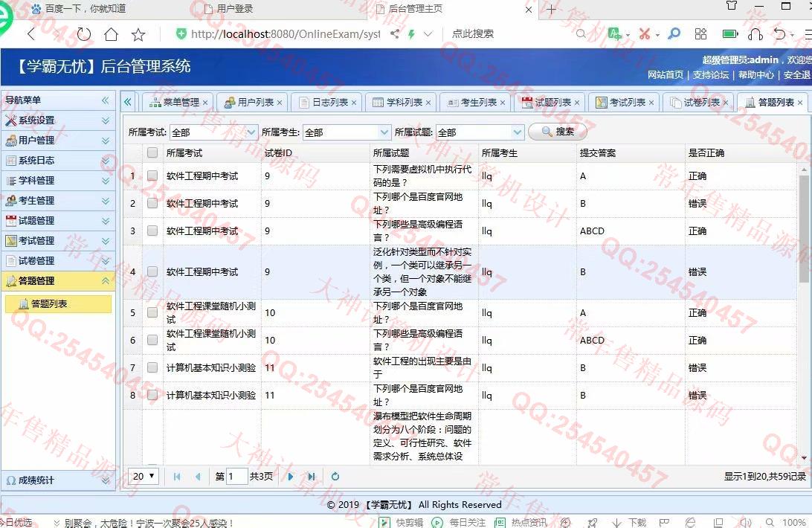812x528 pixels.
Task: Click the page number input field
Action: [x=236, y=476]
